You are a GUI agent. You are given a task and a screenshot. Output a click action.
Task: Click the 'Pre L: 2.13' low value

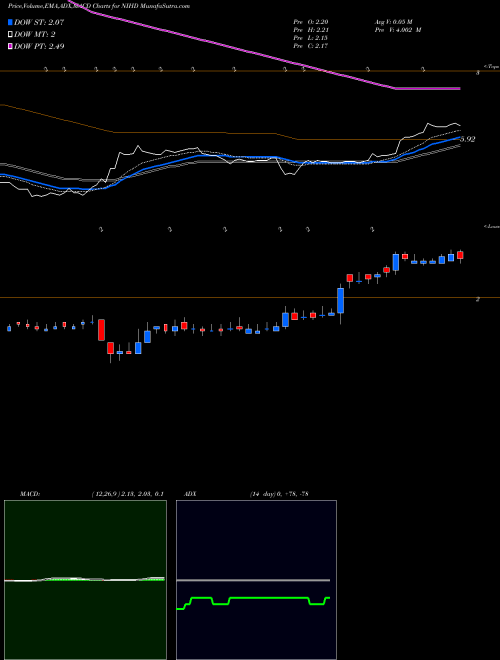311,38
